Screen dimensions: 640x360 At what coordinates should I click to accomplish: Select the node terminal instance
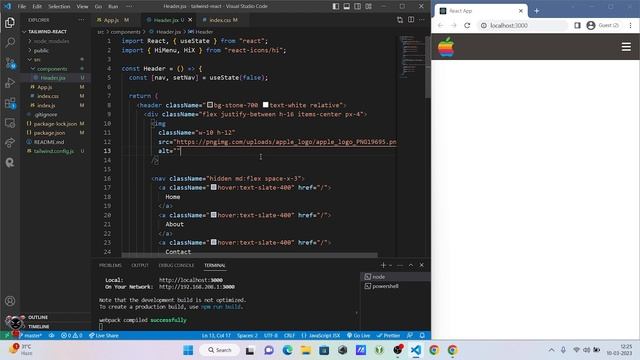coord(395,277)
